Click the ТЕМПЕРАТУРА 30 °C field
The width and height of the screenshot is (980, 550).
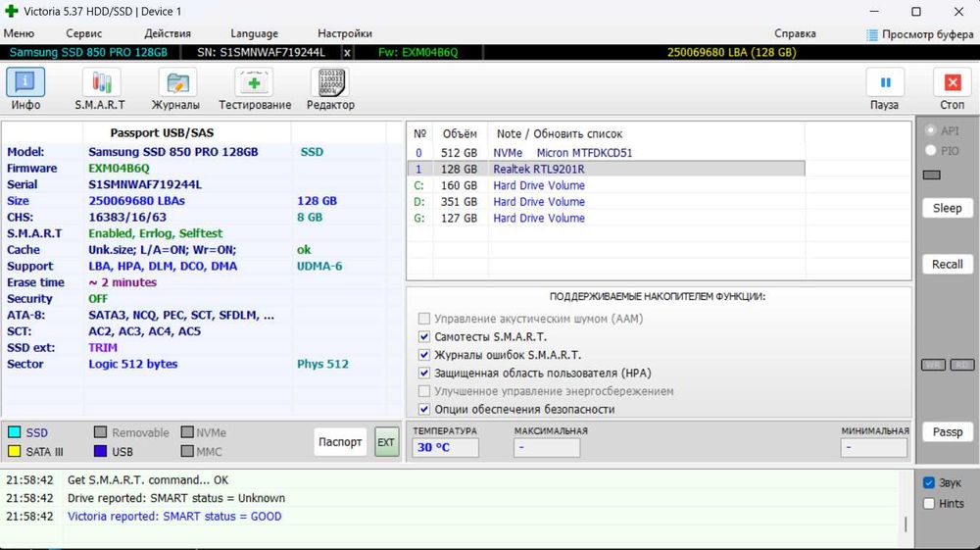pyautogui.click(x=445, y=447)
